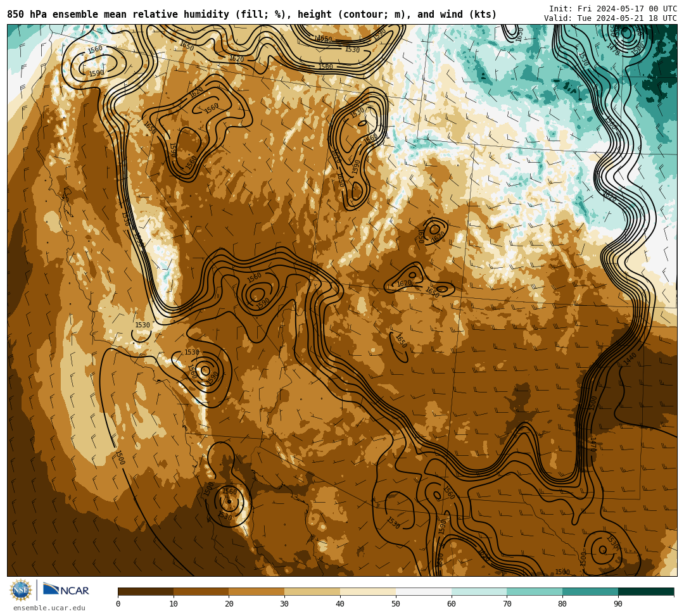The width and height of the screenshot is (684, 616).
Task: Click the 1440 height contour label
Action: pyautogui.click(x=630, y=359)
